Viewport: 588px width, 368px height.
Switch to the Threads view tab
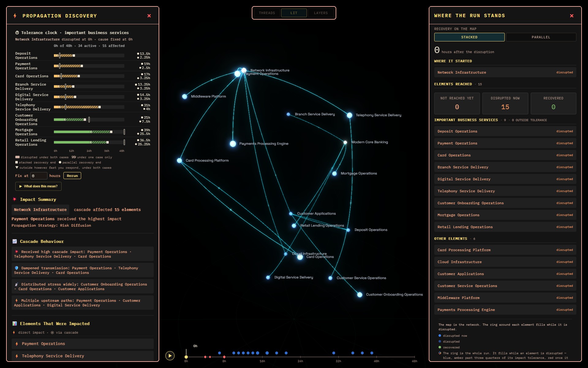267,13
